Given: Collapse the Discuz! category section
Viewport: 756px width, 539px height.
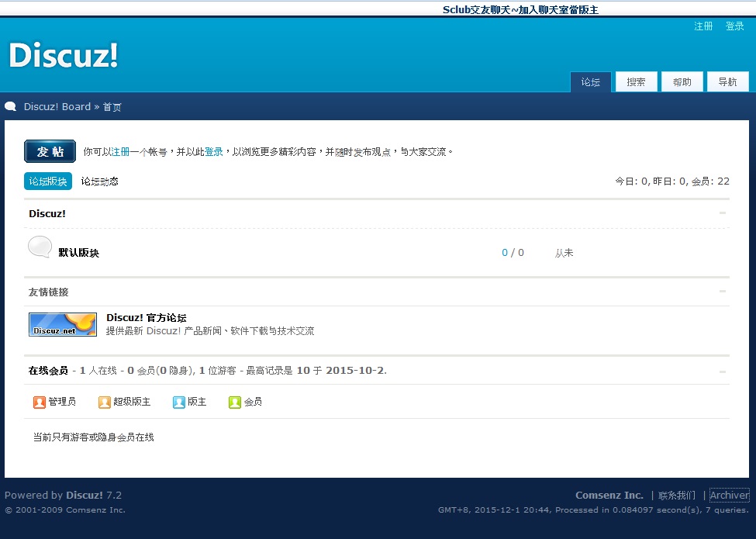Looking at the screenshot, I should [722, 213].
